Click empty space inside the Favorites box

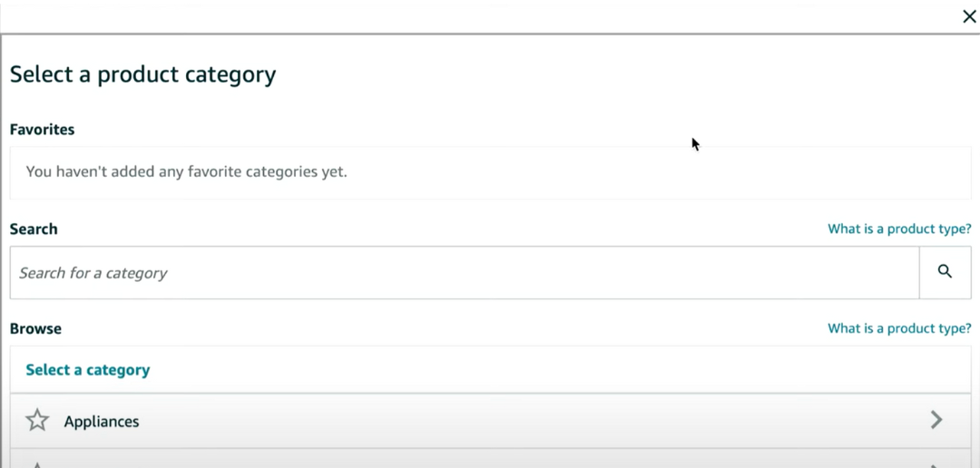[x=656, y=172]
